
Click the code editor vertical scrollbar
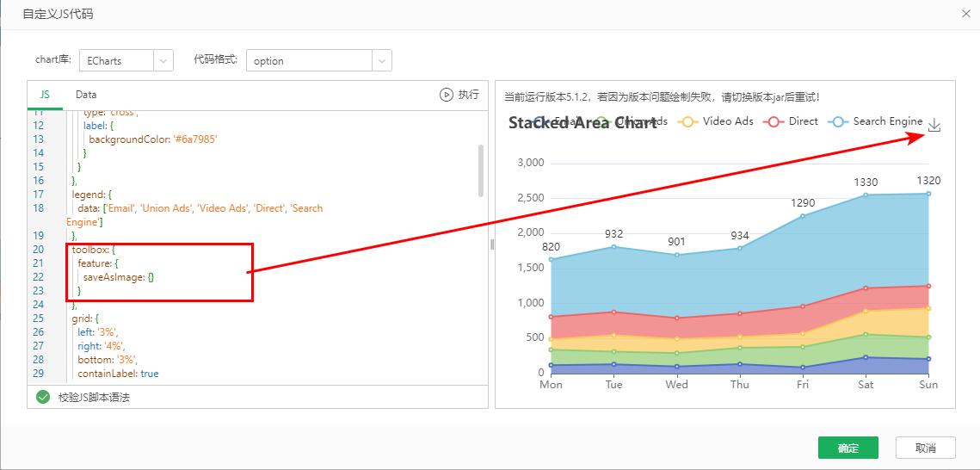coord(481,170)
